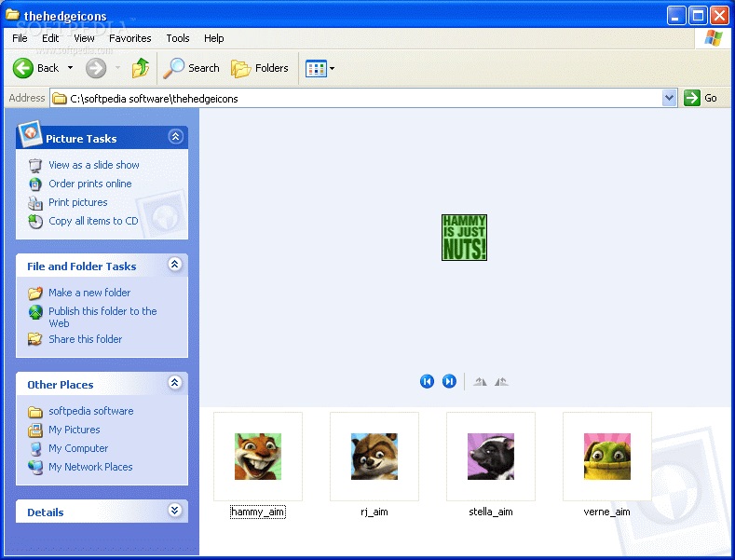Image resolution: width=735 pixels, height=560 pixels.
Task: Click the Publish to Web globe icon
Action: click(x=35, y=312)
